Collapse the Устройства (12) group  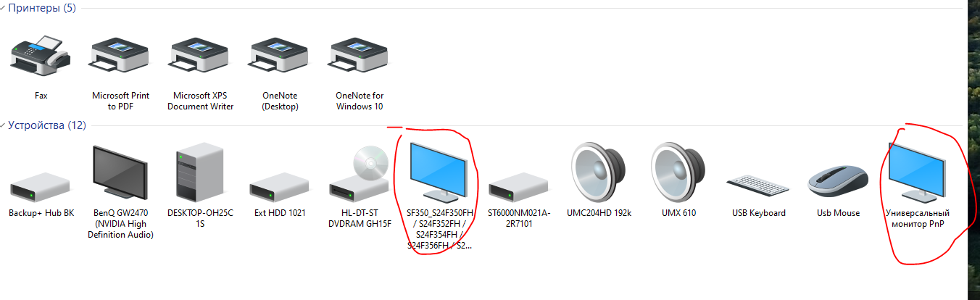point(3,125)
